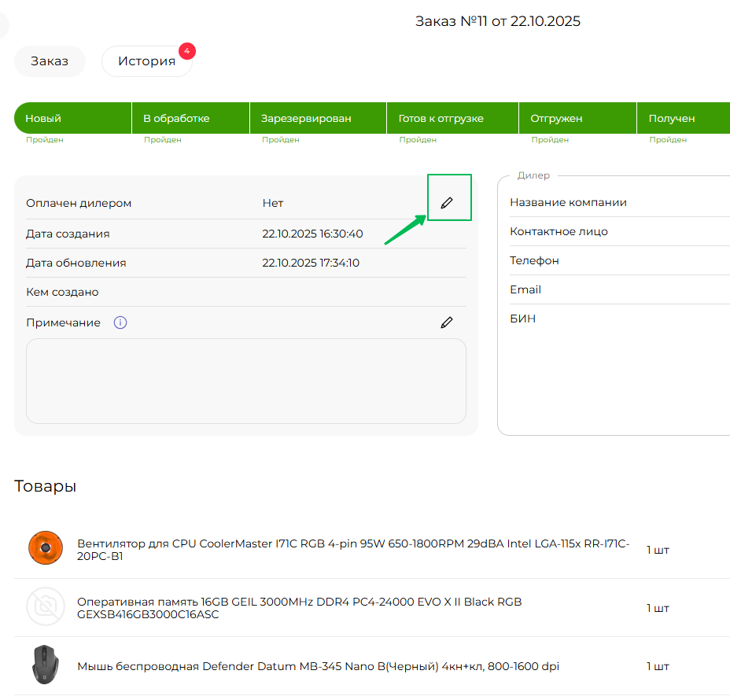Screen dimensions: 730x700
Task: Click the Готов к отгрузке status step
Action: click(453, 119)
